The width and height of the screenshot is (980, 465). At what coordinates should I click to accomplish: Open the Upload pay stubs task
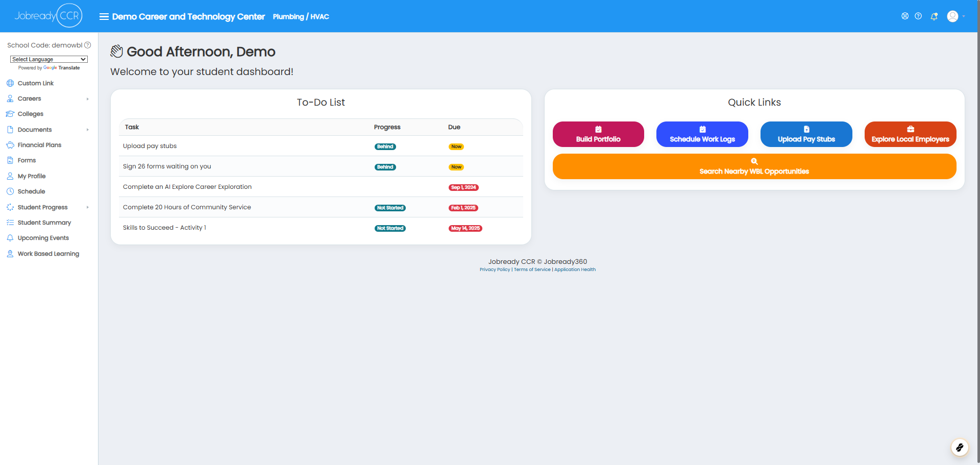point(150,146)
